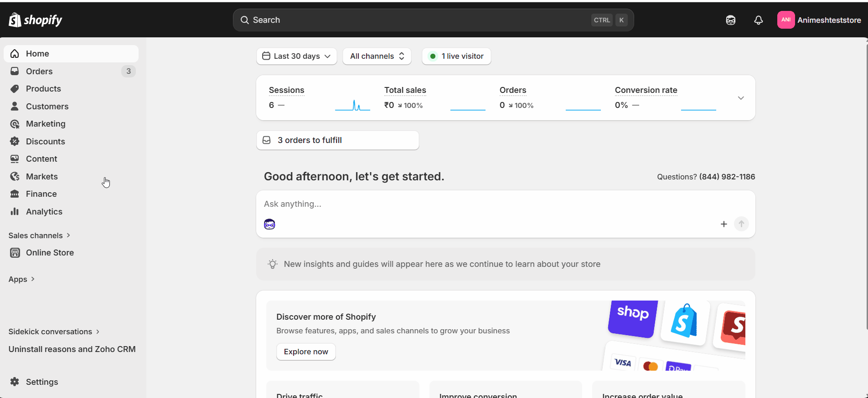Click the ANI store avatar
This screenshot has height=398, width=868.
786,20
